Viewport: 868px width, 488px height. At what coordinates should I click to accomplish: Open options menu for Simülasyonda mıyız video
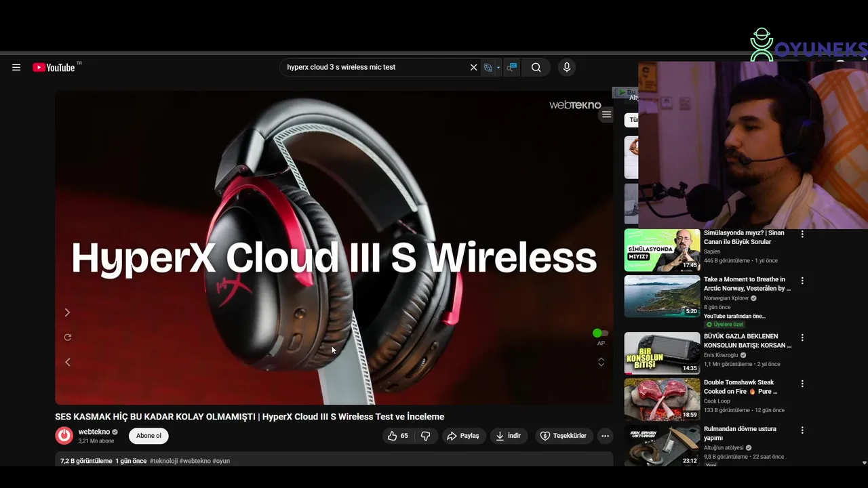click(x=802, y=234)
